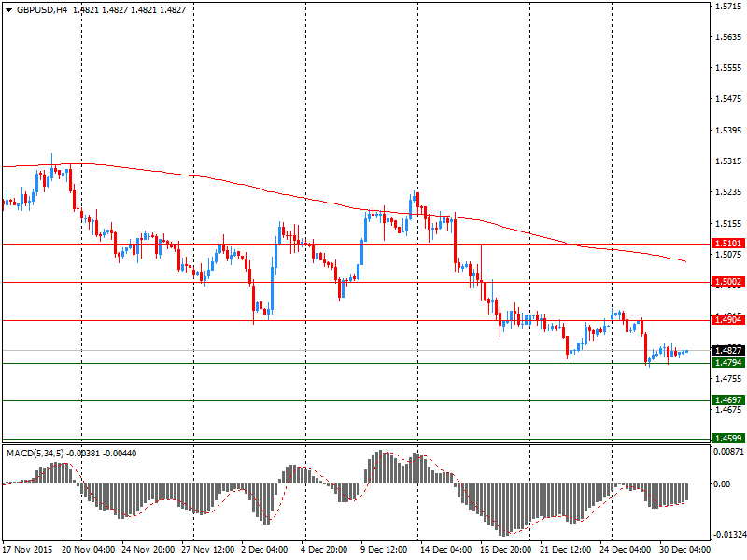Select the 1.4794 support level label

pos(727,363)
